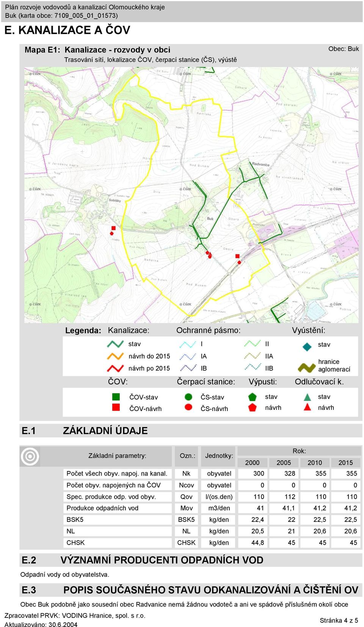Click the protection zone 'IIA' legend icon
The image size is (364, 627).
pyautogui.click(x=252, y=356)
